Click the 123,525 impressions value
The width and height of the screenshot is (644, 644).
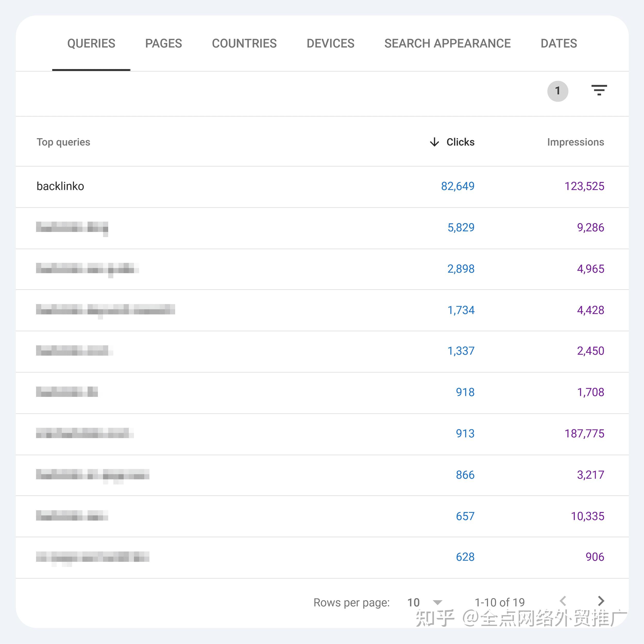coord(584,186)
